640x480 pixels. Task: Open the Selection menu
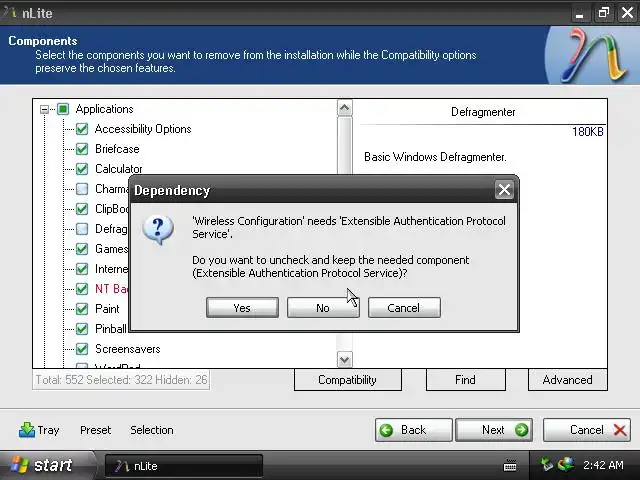(152, 430)
